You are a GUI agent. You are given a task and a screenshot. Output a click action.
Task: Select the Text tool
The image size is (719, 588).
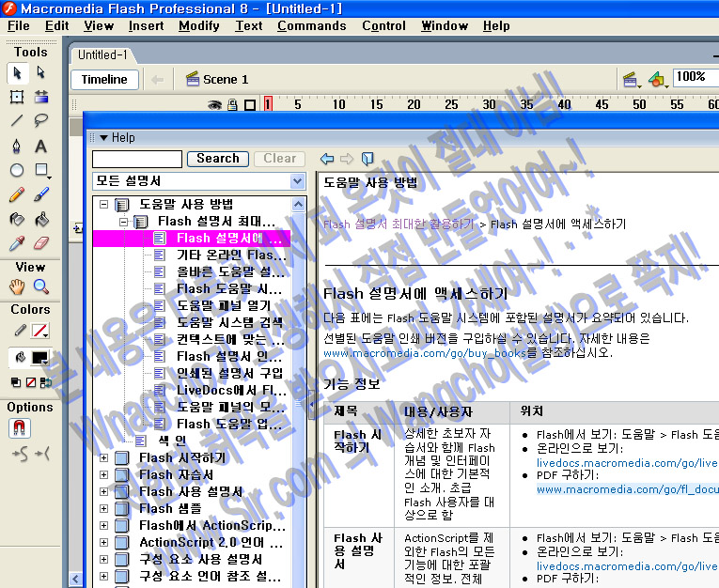pos(41,146)
